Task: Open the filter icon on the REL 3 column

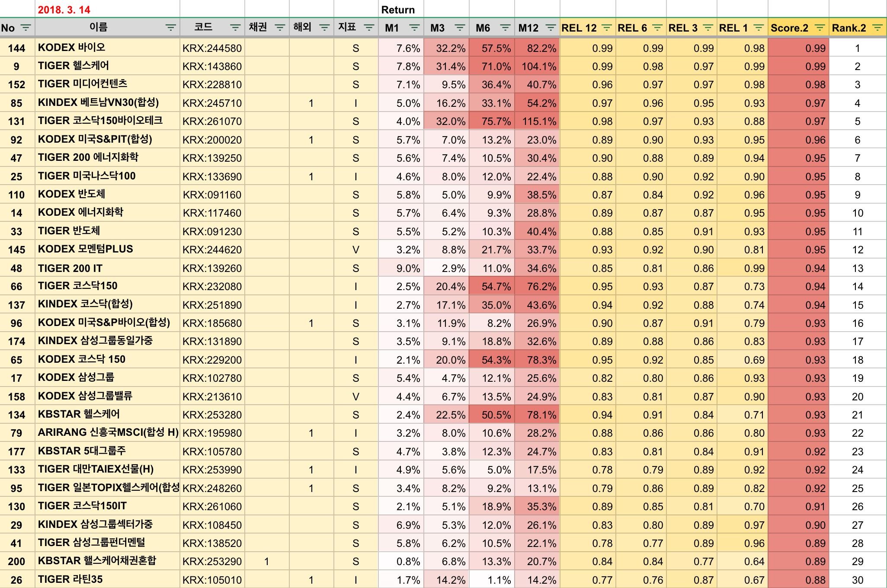Action: (x=708, y=28)
